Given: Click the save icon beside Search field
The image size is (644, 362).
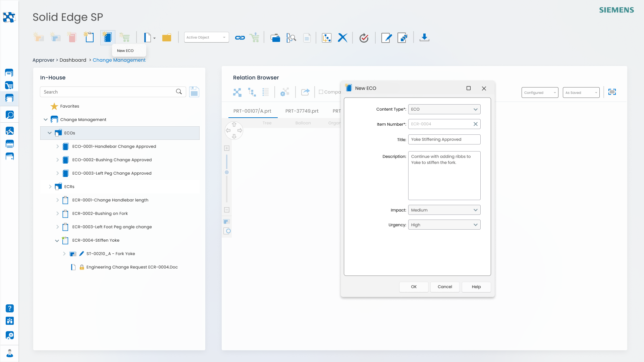Looking at the screenshot, I should click(x=194, y=92).
